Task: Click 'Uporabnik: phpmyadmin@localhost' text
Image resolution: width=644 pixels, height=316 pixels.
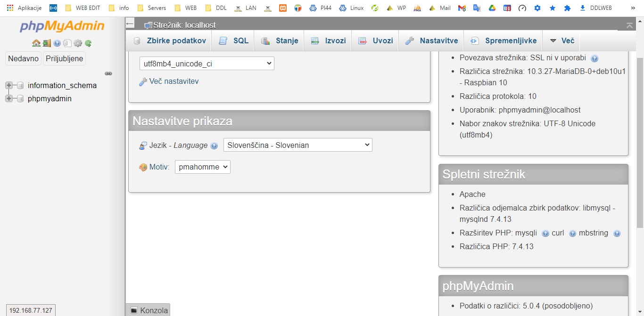Action: coord(520,110)
